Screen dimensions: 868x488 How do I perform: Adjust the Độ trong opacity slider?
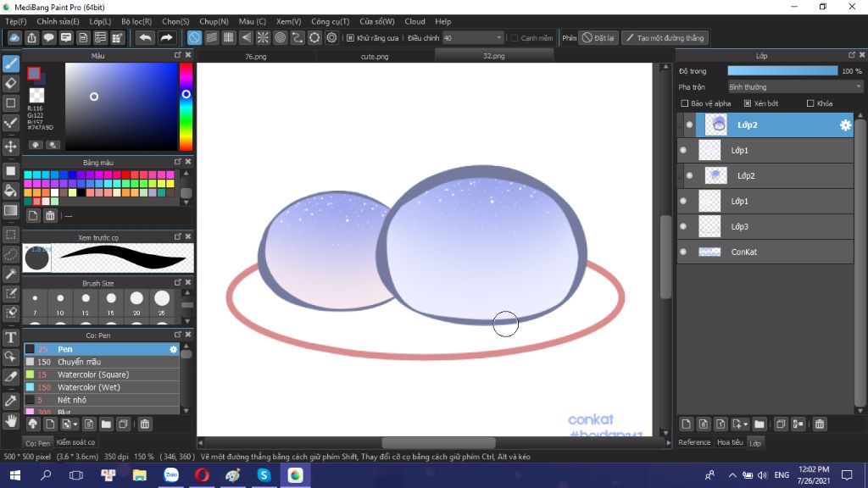point(782,71)
